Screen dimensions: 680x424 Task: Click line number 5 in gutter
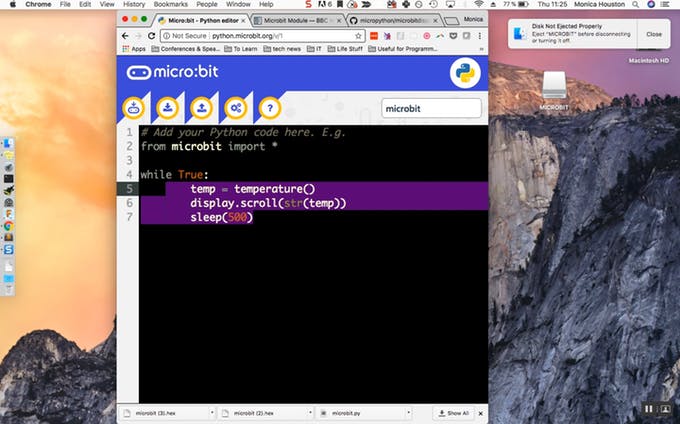[x=129, y=189]
